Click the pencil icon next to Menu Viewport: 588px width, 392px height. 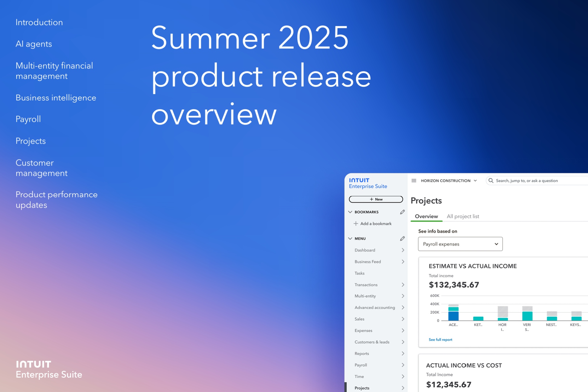click(402, 239)
